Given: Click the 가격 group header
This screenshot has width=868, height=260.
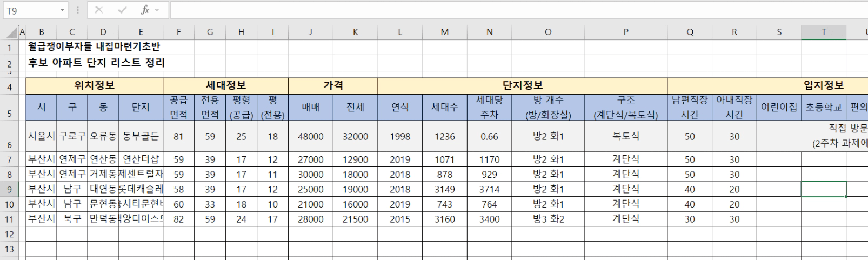Looking at the screenshot, I should [x=333, y=85].
